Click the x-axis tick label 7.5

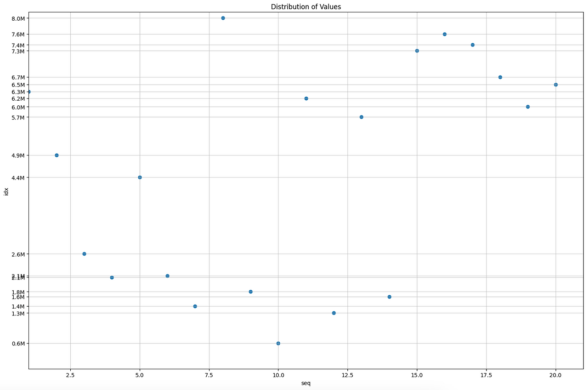click(209, 375)
